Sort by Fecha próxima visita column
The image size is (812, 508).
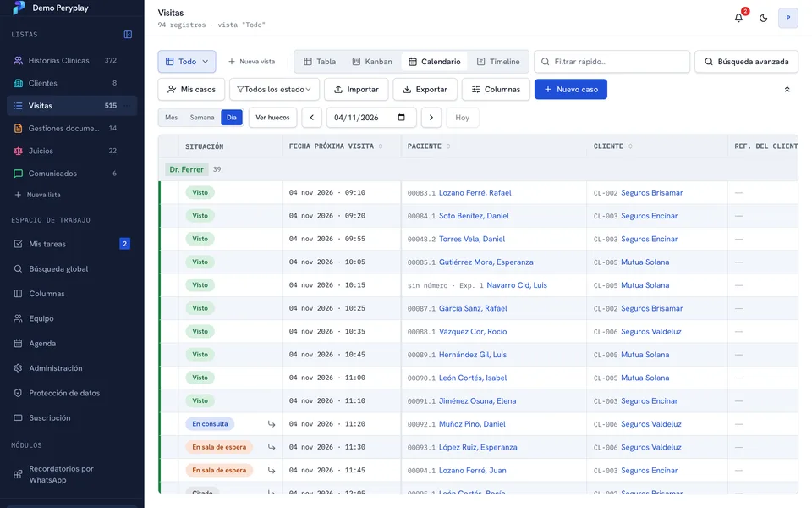(336, 146)
